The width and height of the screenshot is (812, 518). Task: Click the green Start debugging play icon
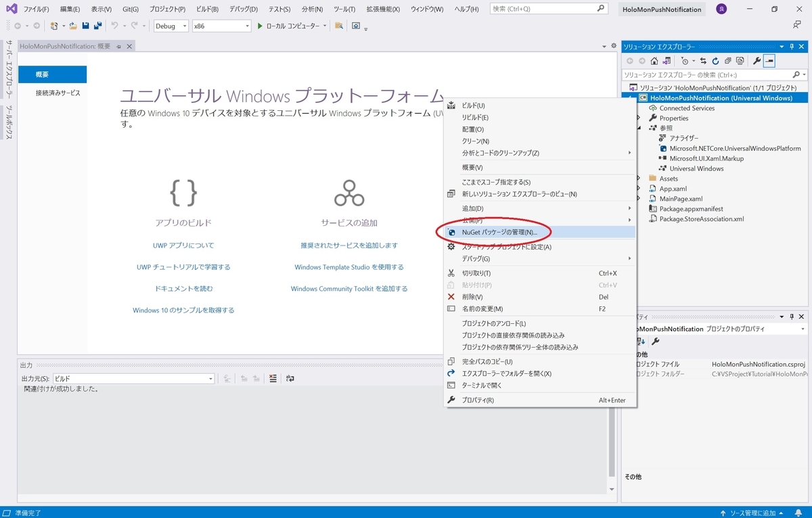[260, 26]
